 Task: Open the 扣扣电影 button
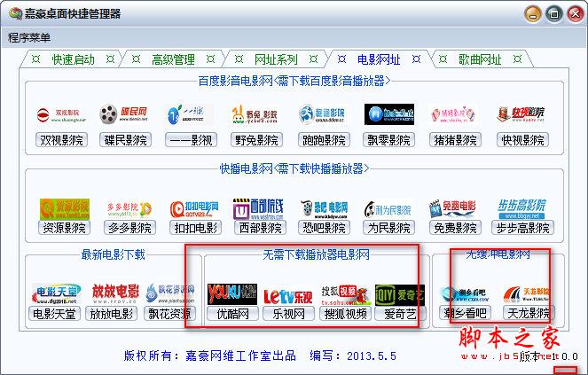(196, 228)
